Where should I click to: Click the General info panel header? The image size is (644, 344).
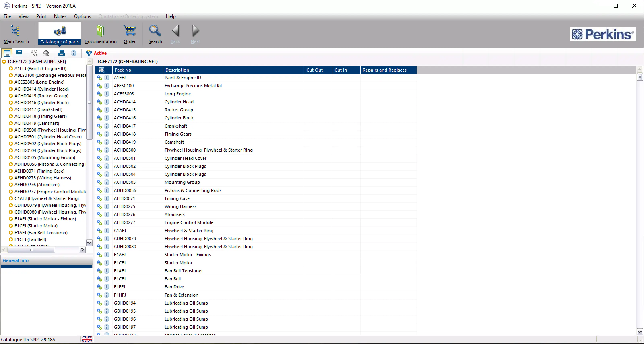pyautogui.click(x=16, y=260)
